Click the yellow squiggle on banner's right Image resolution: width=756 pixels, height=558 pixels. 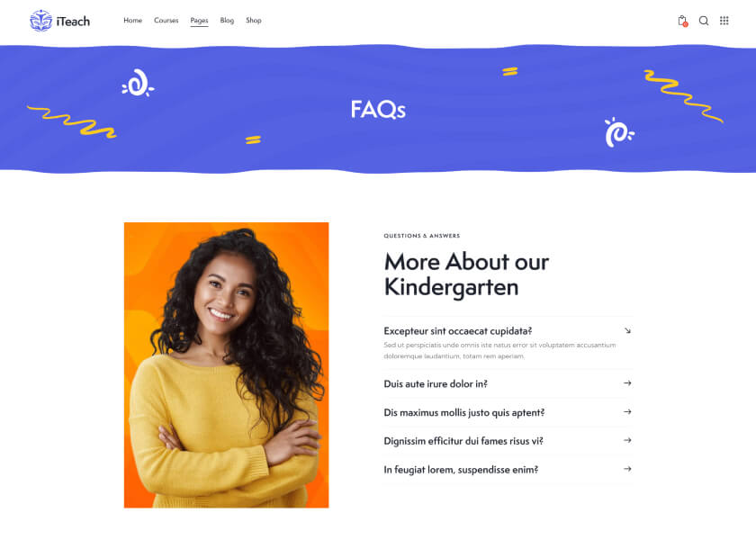(683, 95)
